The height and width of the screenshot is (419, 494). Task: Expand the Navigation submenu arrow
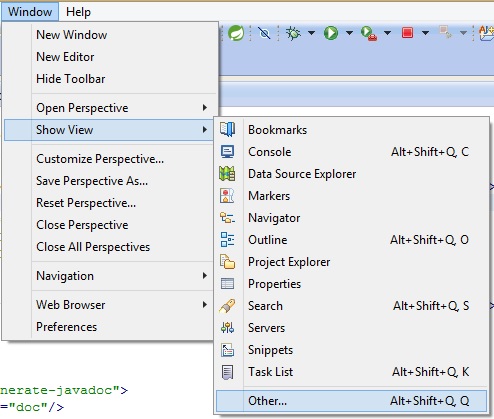[x=205, y=276]
